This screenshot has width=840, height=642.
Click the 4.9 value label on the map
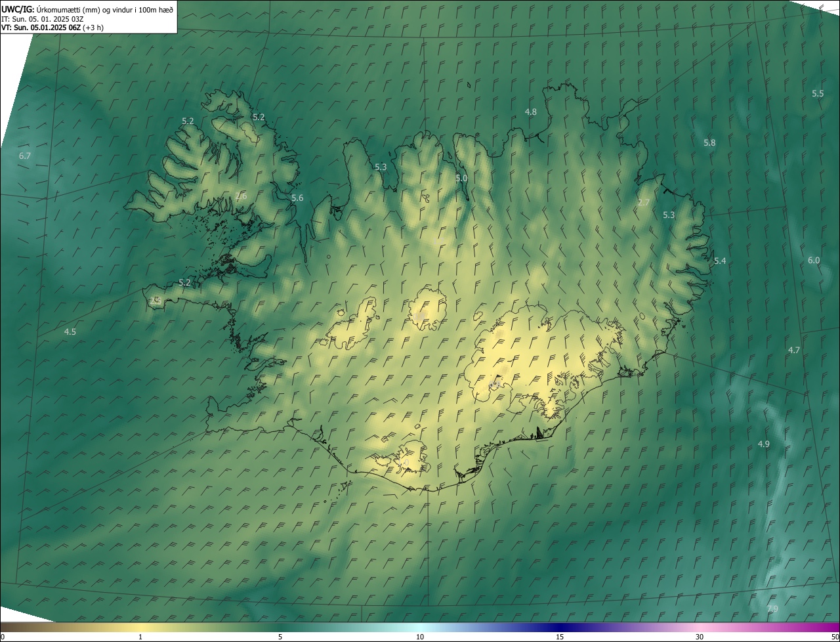(764, 444)
